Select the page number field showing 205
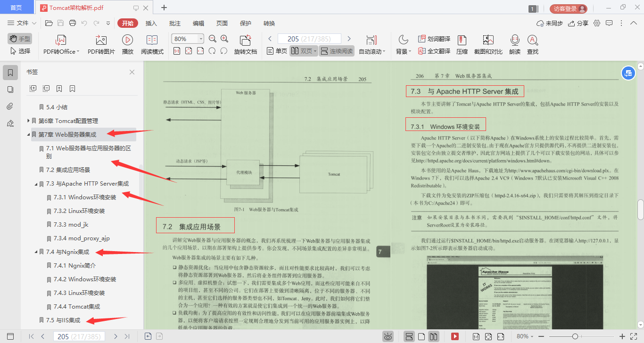 (309, 38)
